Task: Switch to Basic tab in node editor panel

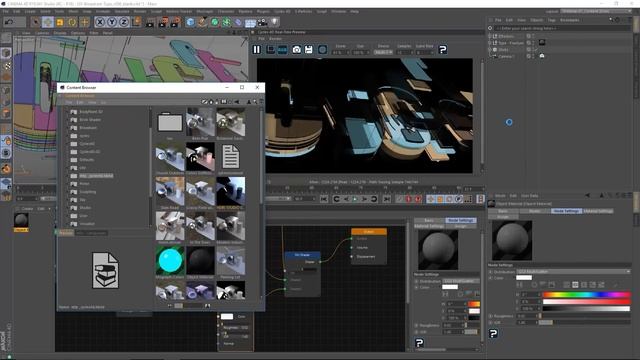Action: [x=429, y=220]
